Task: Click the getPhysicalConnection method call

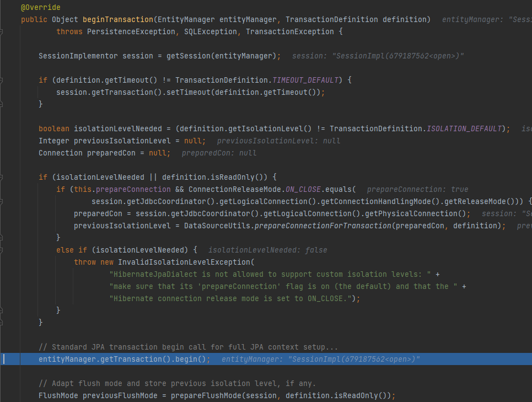Action: (x=411, y=214)
